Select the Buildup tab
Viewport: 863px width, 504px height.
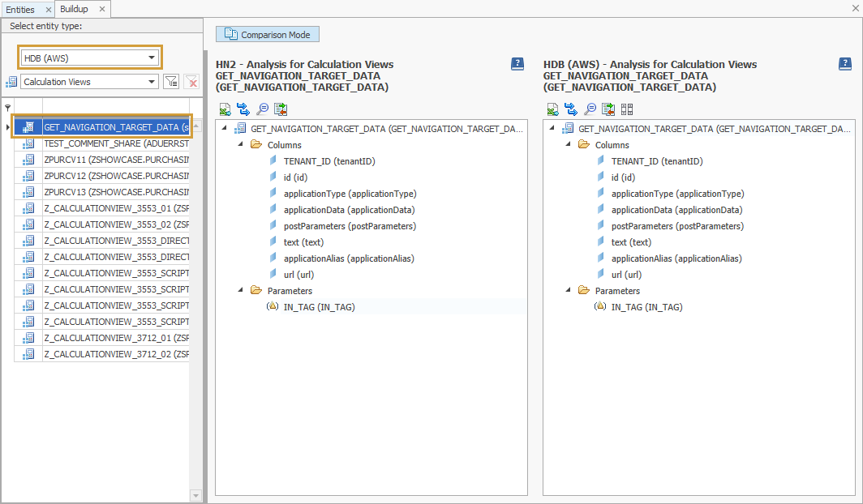(x=73, y=9)
